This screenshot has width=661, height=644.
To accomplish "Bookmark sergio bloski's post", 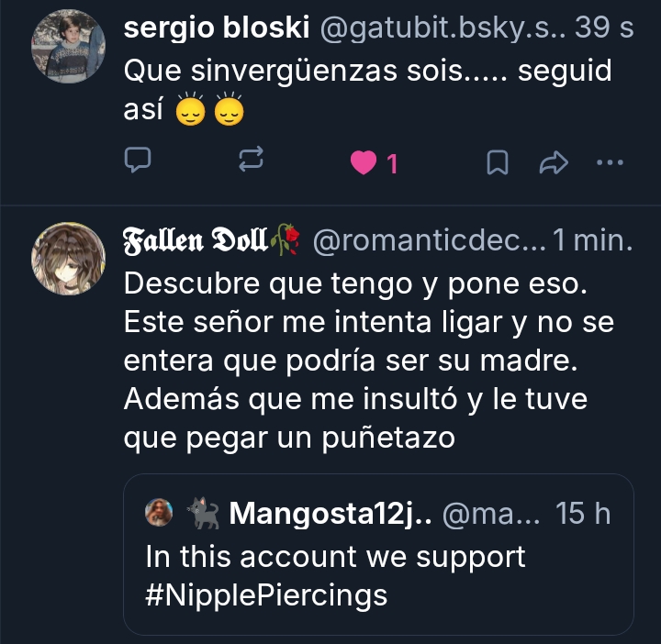I will click(x=497, y=162).
